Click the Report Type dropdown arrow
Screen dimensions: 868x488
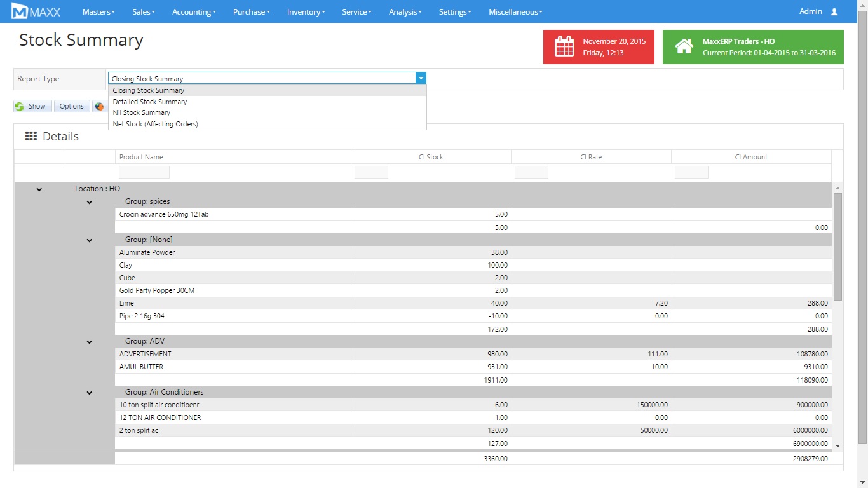[x=420, y=78]
